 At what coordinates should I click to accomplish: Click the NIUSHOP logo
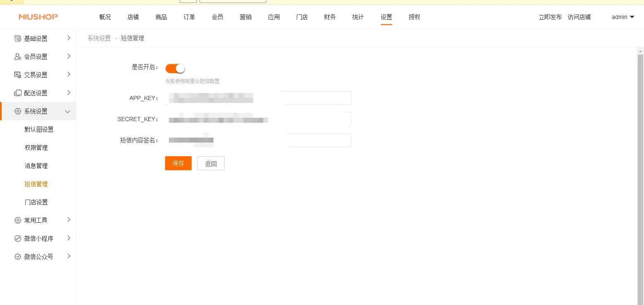(38, 17)
